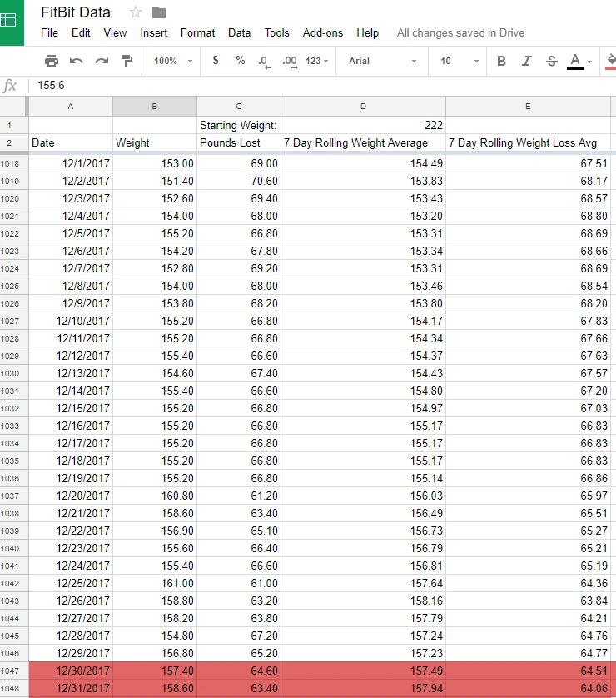Select column C header
Screen dimensions: 616x698
tap(239, 107)
